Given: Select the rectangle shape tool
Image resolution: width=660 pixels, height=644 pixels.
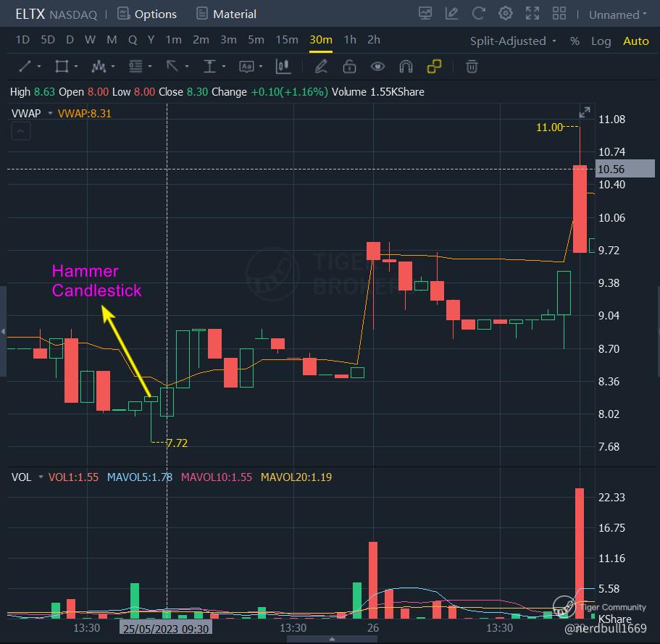Looking at the screenshot, I should (62, 67).
